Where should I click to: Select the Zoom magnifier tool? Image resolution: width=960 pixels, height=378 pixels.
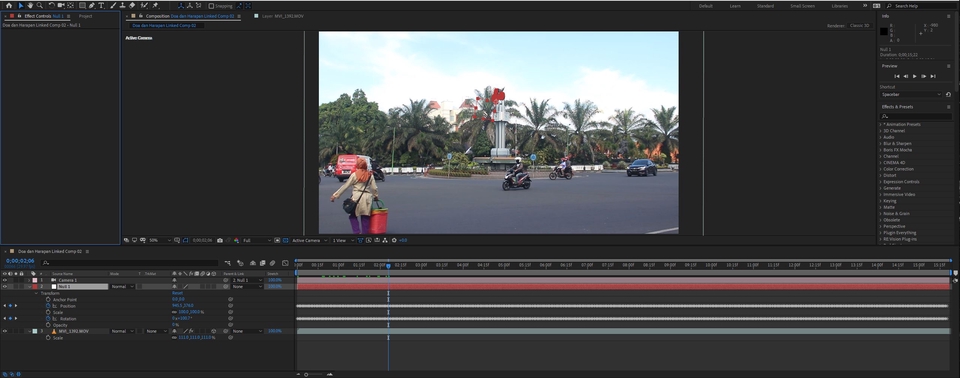pos(40,6)
